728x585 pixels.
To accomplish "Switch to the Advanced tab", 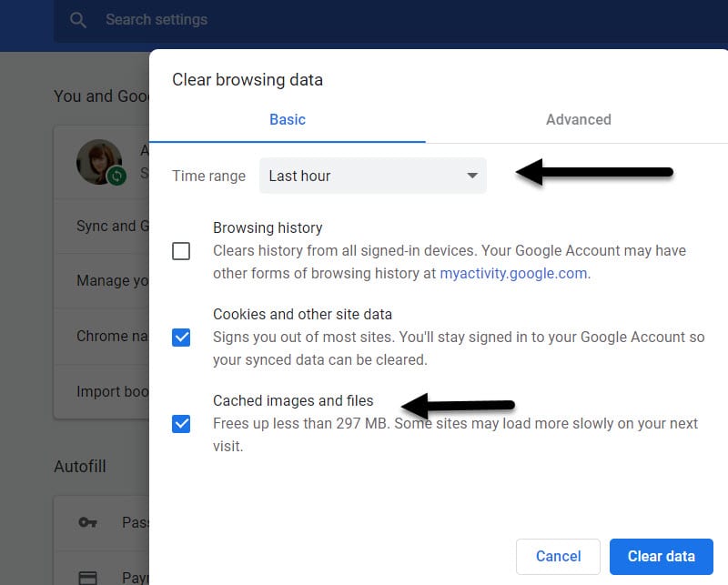I will coord(578,119).
